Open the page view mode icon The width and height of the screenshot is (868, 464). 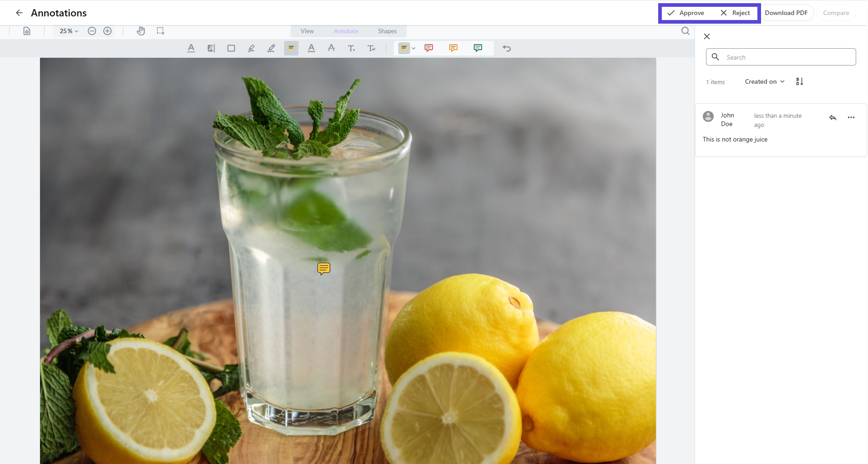tap(27, 31)
